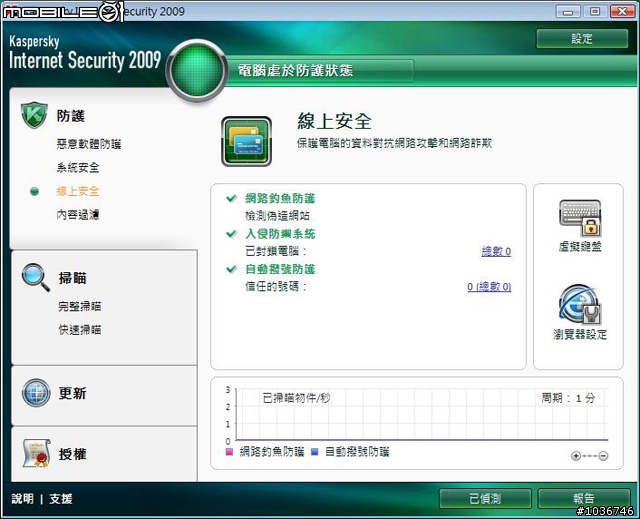
Task: Click the certificate 授權 icon
Action: coord(36,453)
